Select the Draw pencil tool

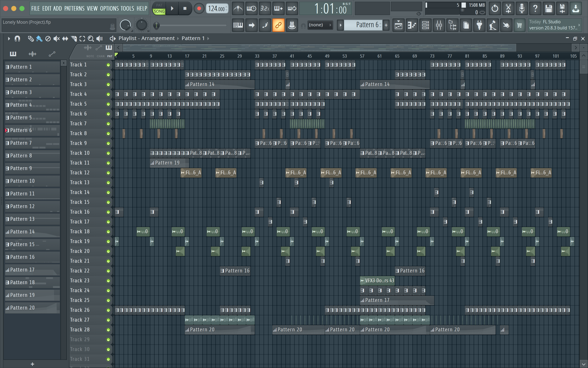pyautogui.click(x=31, y=38)
